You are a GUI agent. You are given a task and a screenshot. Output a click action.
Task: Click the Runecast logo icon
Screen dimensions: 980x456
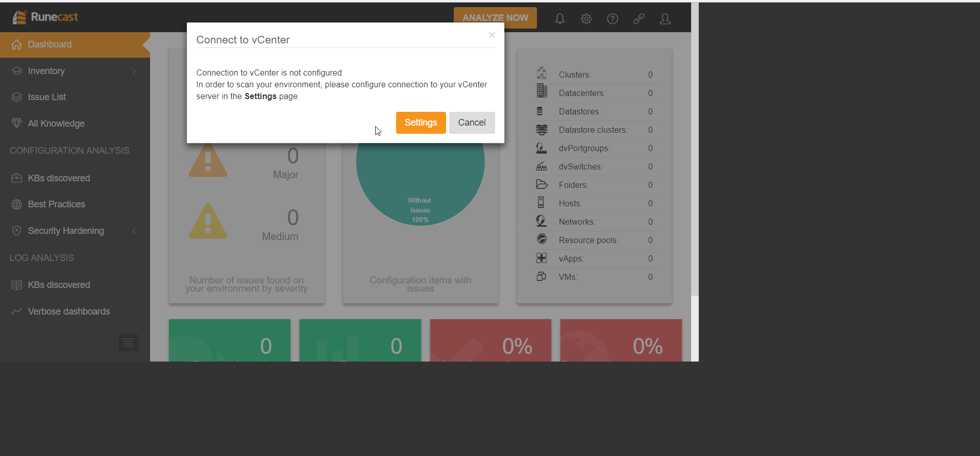click(19, 17)
